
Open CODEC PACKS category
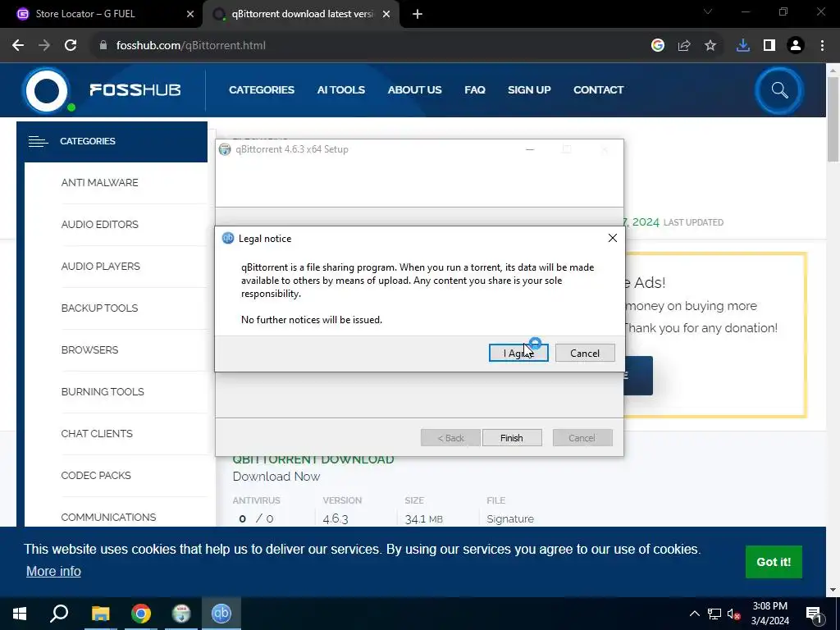pyautogui.click(x=96, y=475)
